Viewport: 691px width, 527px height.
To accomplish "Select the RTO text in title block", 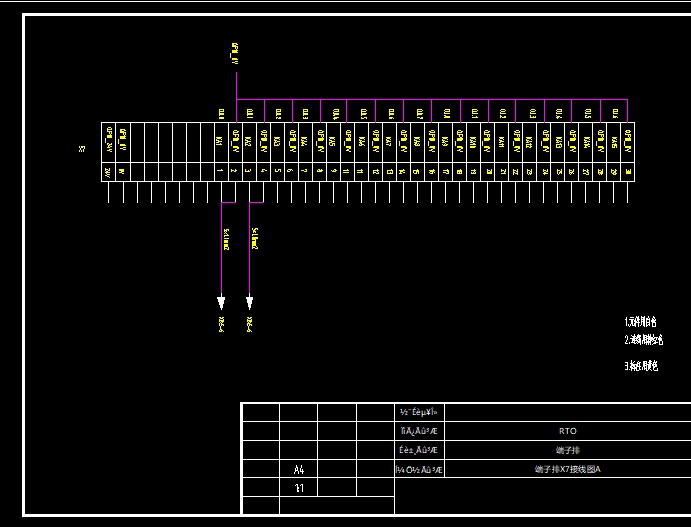I will click(567, 431).
